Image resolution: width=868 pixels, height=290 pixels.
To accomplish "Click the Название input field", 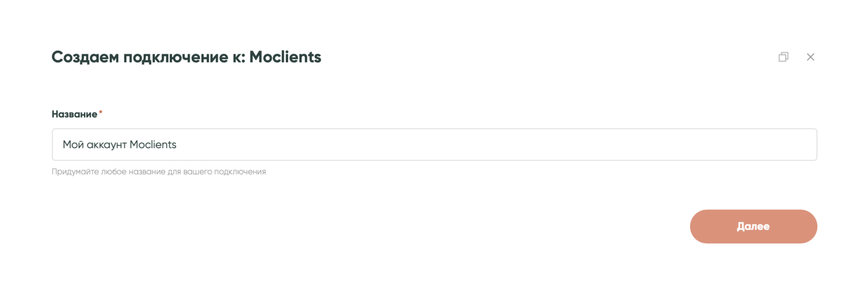I will tap(434, 144).
